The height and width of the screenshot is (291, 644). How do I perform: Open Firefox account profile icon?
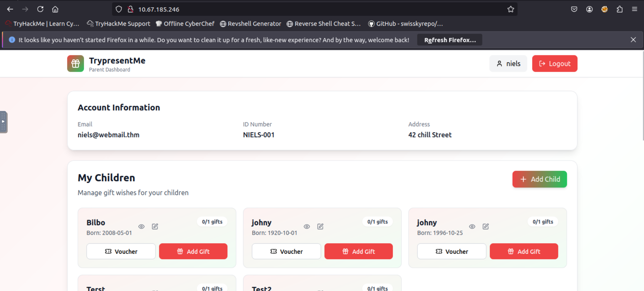(589, 9)
